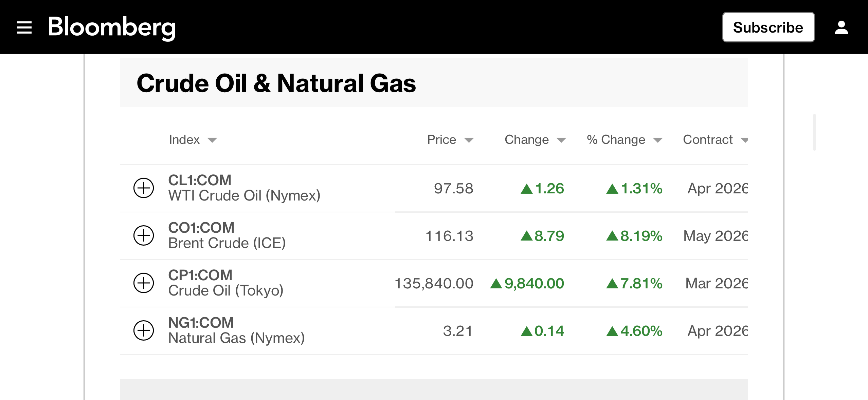Sort by % Change column arrow
868x400 pixels.
coord(658,140)
